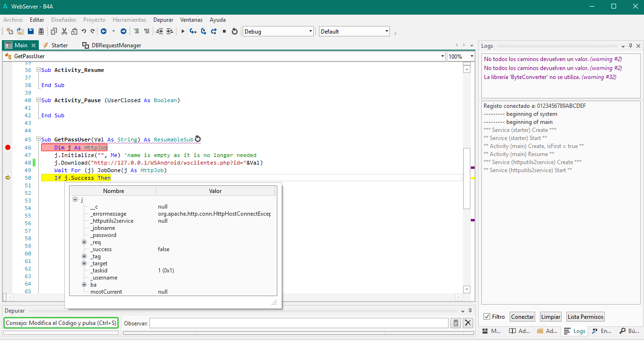This screenshot has width=644, height=341.
Task: Collapse Sub GetPassUser code fold
Action: point(38,140)
